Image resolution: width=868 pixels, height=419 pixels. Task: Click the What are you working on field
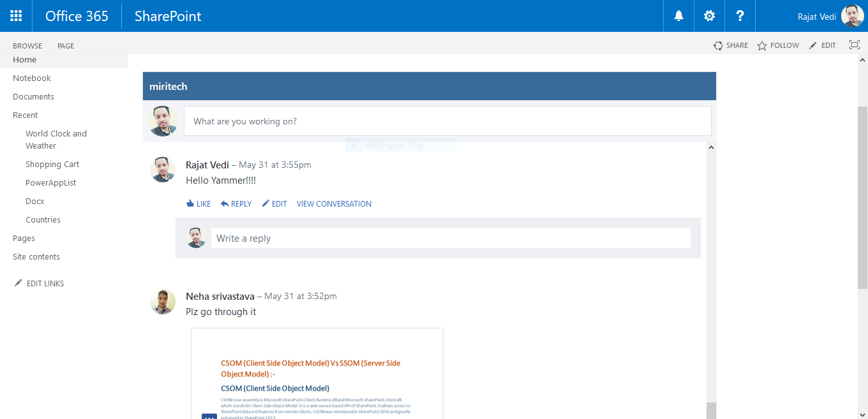coord(447,121)
